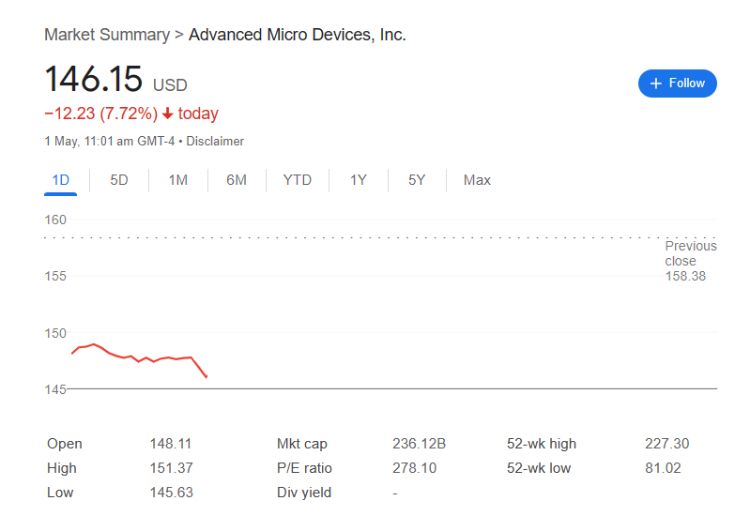This screenshot has height=516, width=750.
Task: View the 1Y chart range
Action: pyautogui.click(x=358, y=180)
